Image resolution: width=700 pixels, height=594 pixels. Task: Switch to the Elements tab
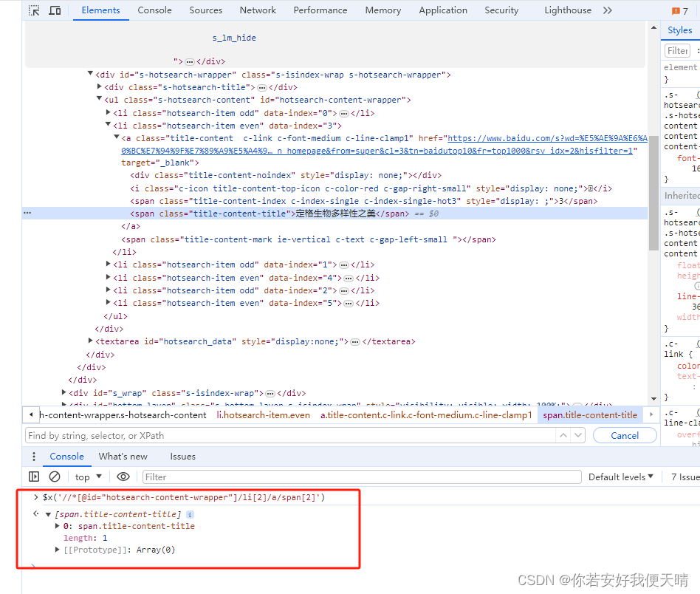pyautogui.click(x=101, y=10)
